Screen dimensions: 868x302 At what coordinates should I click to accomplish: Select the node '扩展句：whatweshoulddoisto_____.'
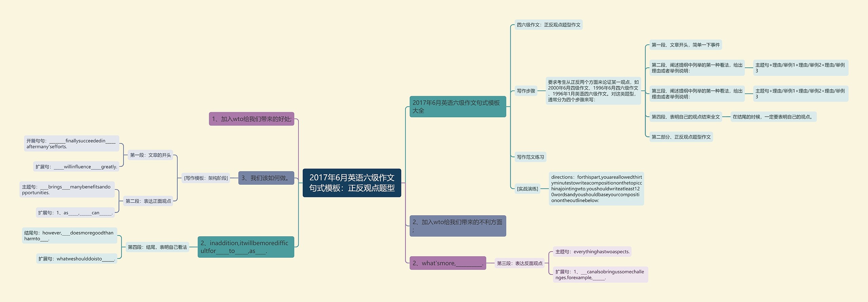point(77,259)
